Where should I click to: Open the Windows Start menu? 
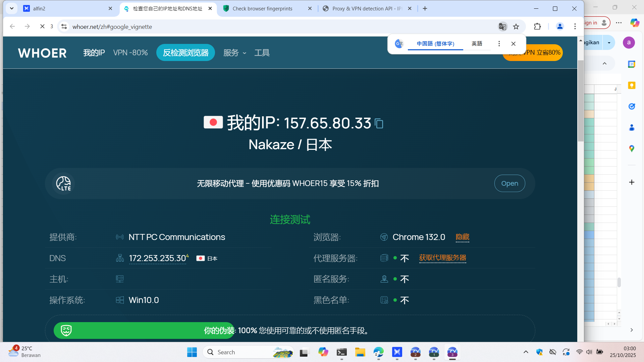point(192,352)
